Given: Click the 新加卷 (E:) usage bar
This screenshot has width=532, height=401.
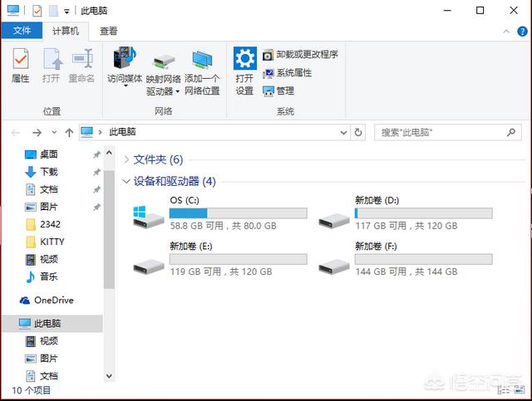Looking at the screenshot, I should pyautogui.click(x=239, y=259).
